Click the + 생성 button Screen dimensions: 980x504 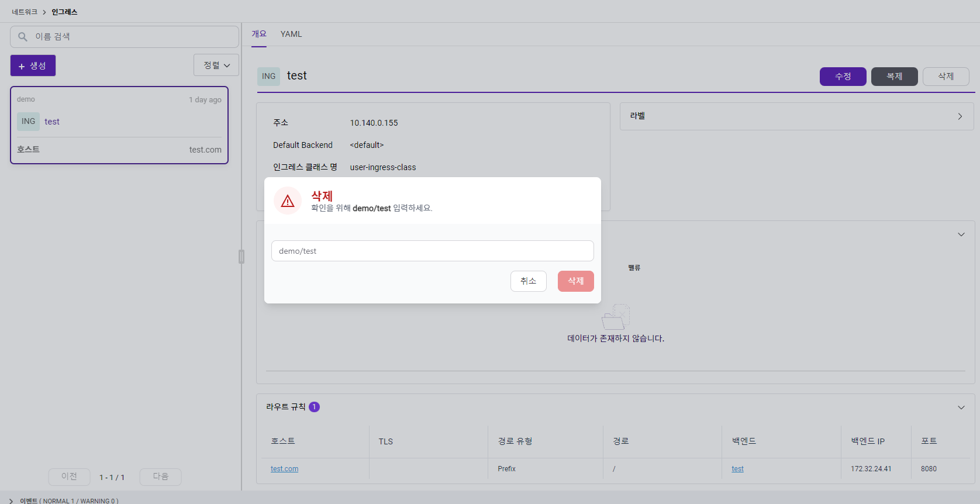33,65
